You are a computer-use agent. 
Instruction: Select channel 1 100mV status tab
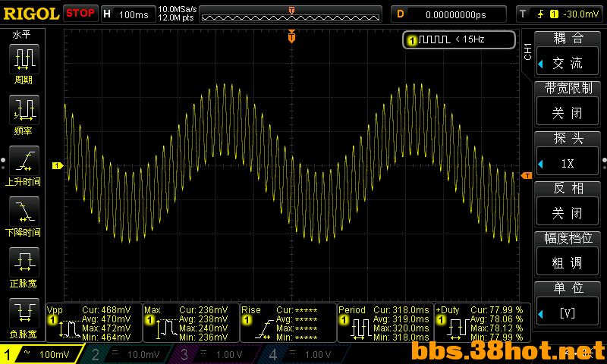click(x=41, y=354)
